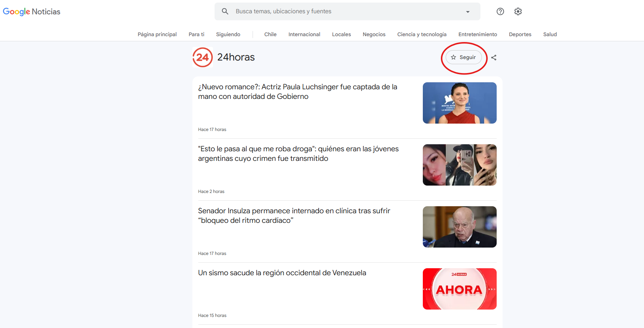
Task: Select the Locales section
Action: click(342, 34)
